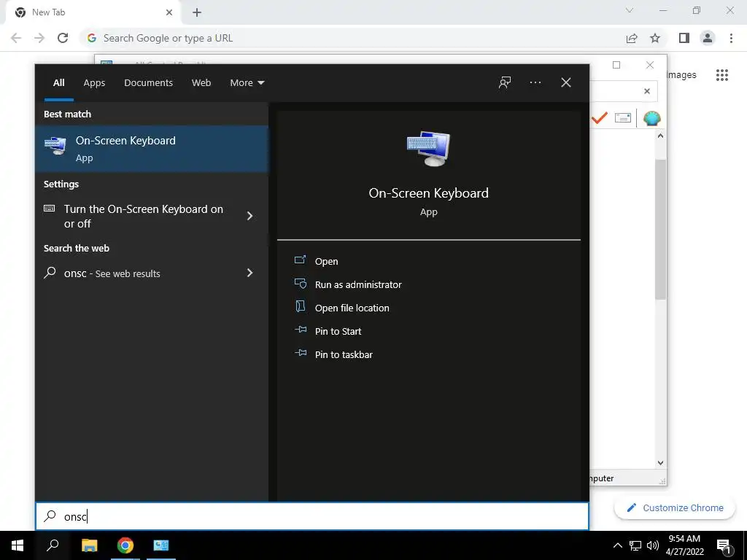
Task: Select the New Tab browser tab
Action: tap(93, 12)
